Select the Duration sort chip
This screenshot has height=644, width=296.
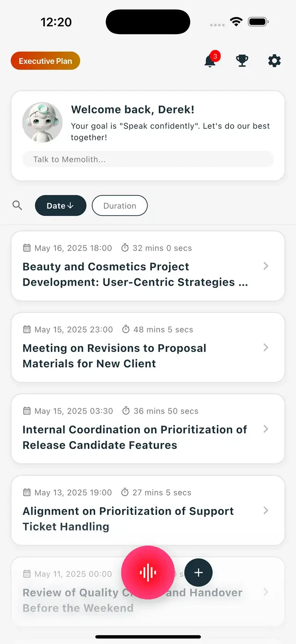(x=120, y=206)
